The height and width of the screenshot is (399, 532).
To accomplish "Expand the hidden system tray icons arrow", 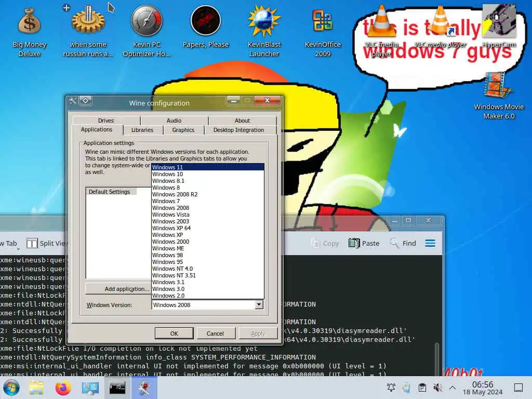I will pyautogui.click(x=453, y=388).
